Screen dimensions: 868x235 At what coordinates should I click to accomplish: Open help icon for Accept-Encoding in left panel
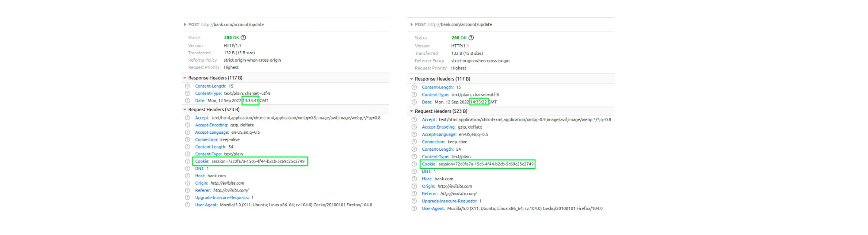coord(188,125)
